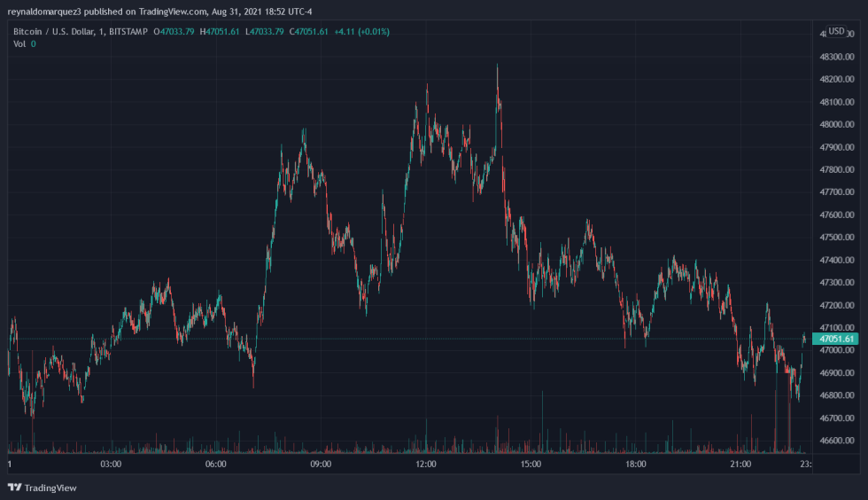The width and height of the screenshot is (868, 500).
Task: Click the 15:00 time axis label
Action: (x=531, y=464)
